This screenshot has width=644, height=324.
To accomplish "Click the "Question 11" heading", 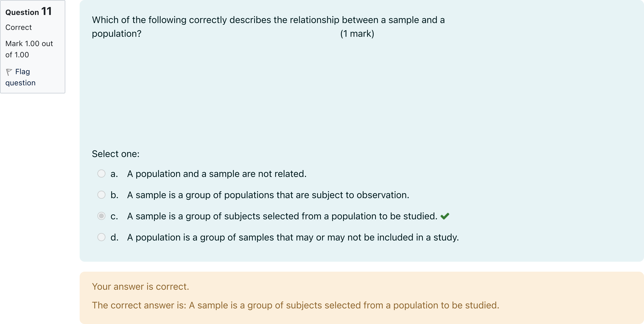I will pyautogui.click(x=28, y=12).
